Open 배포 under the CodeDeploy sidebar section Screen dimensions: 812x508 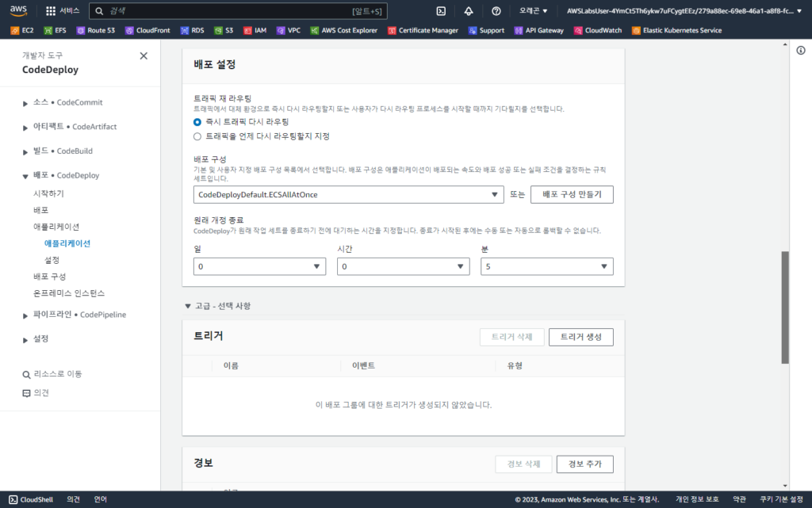tap(41, 210)
